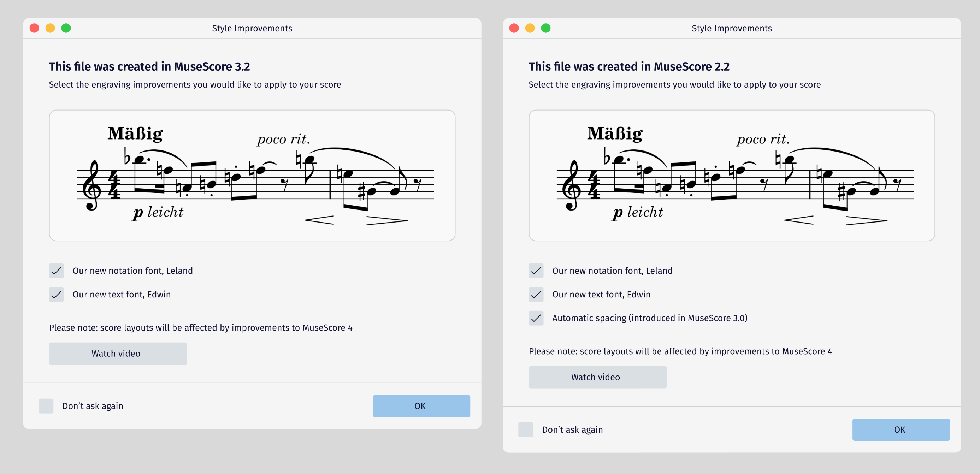Select the Style Improvements title bar on left window
980x474 pixels.
(x=252, y=28)
